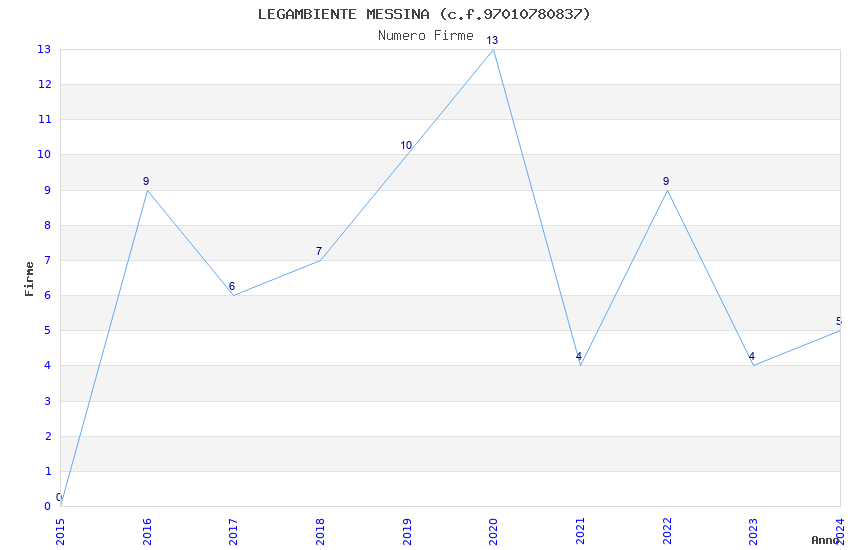The height and width of the screenshot is (550, 850).
Task: Select the 2023 year label
Action: pyautogui.click(x=754, y=532)
